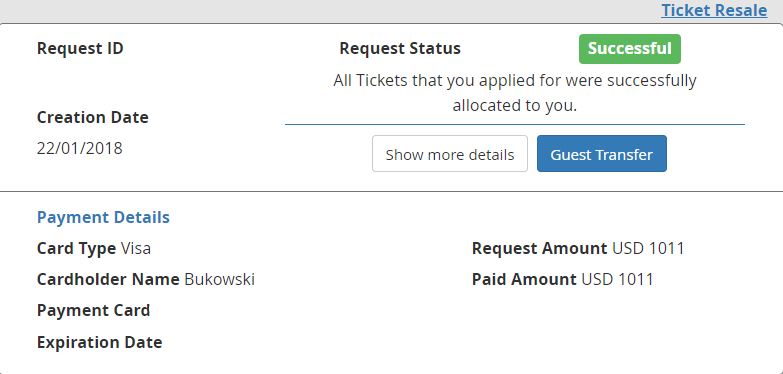Open the Ticket Resale link

[714, 10]
